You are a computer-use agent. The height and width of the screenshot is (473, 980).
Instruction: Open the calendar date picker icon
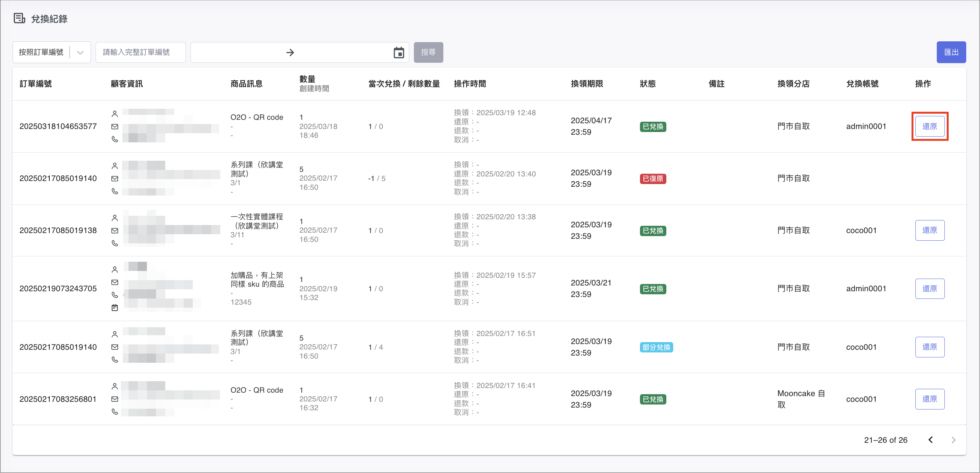399,52
